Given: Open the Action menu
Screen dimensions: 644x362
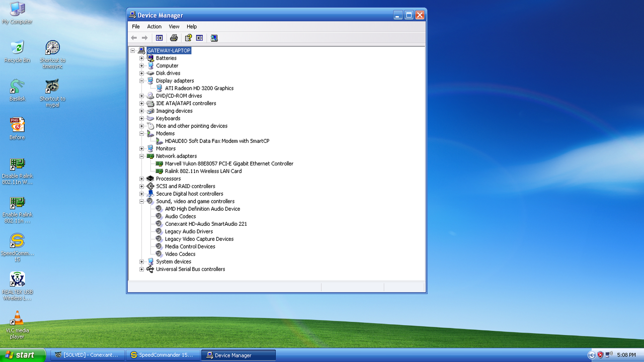Looking at the screenshot, I should tap(154, 27).
